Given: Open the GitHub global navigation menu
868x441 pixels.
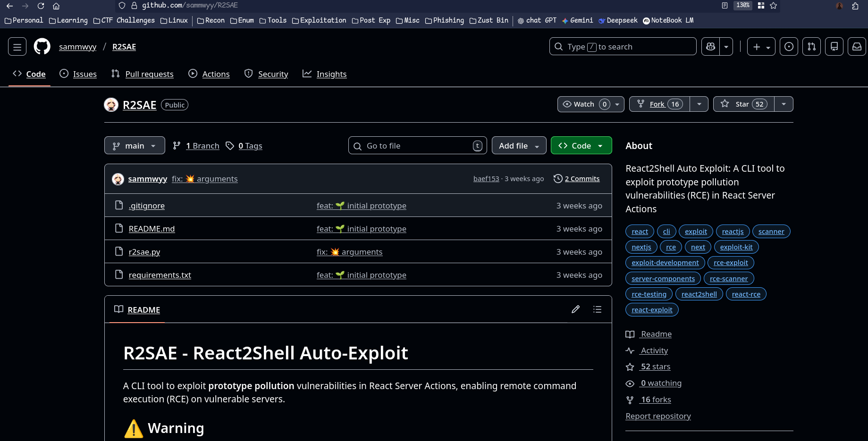Looking at the screenshot, I should tap(17, 47).
